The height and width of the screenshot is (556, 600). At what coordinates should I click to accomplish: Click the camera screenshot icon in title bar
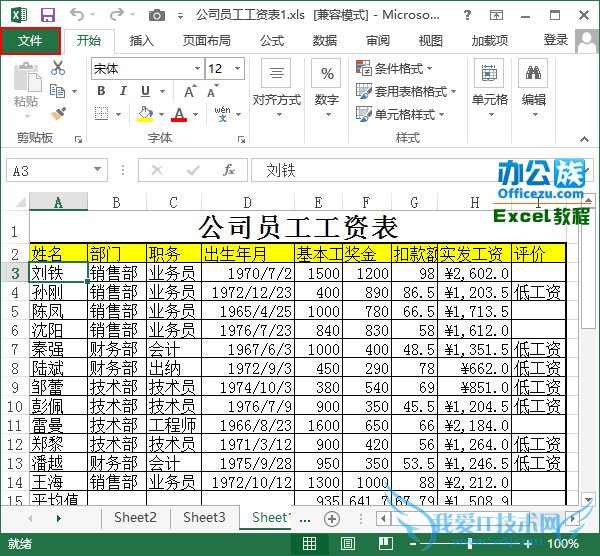[156, 15]
